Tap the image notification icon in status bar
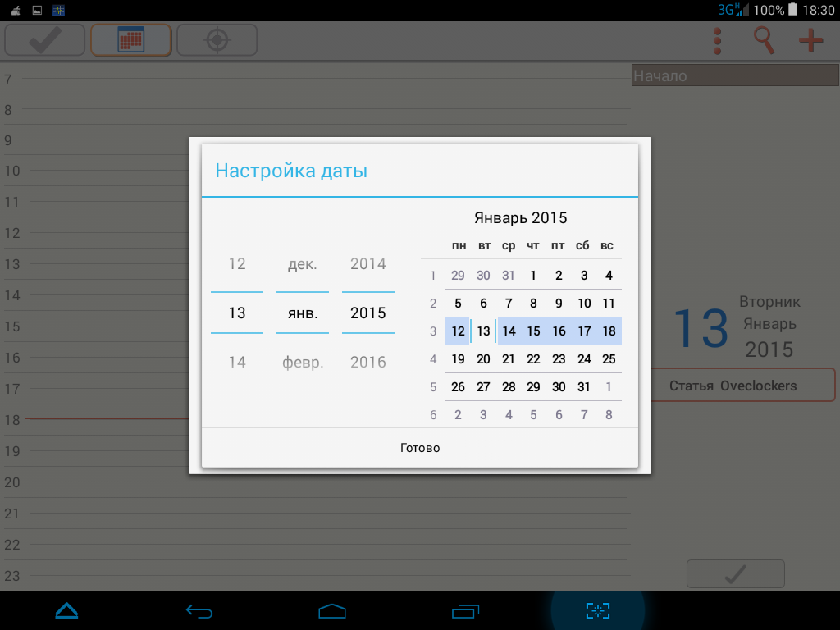840x630 pixels. click(x=37, y=10)
